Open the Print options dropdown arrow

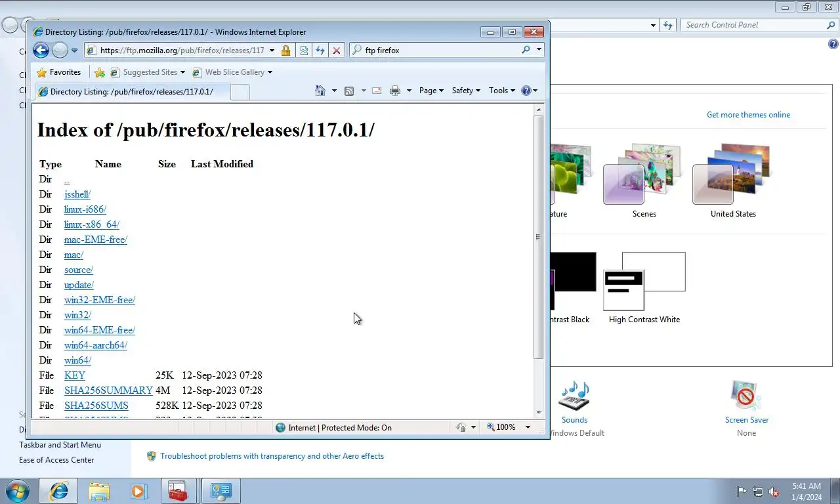pyautogui.click(x=409, y=91)
